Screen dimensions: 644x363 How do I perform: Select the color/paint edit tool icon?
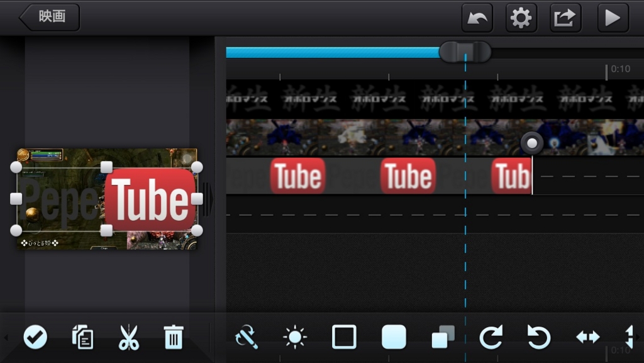[x=246, y=337]
